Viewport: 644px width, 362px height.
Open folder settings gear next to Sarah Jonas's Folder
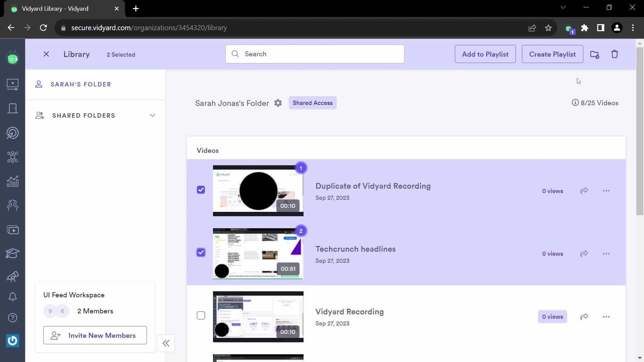pyautogui.click(x=278, y=103)
